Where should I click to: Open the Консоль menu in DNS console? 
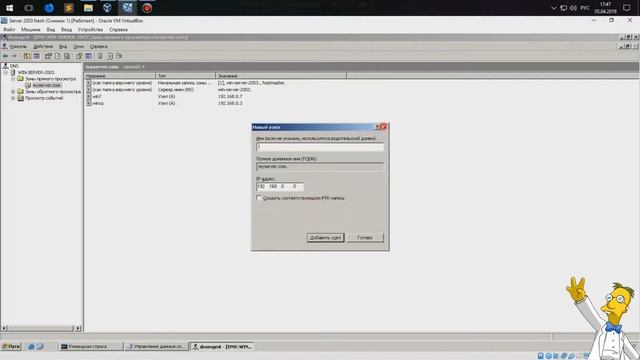point(18,47)
